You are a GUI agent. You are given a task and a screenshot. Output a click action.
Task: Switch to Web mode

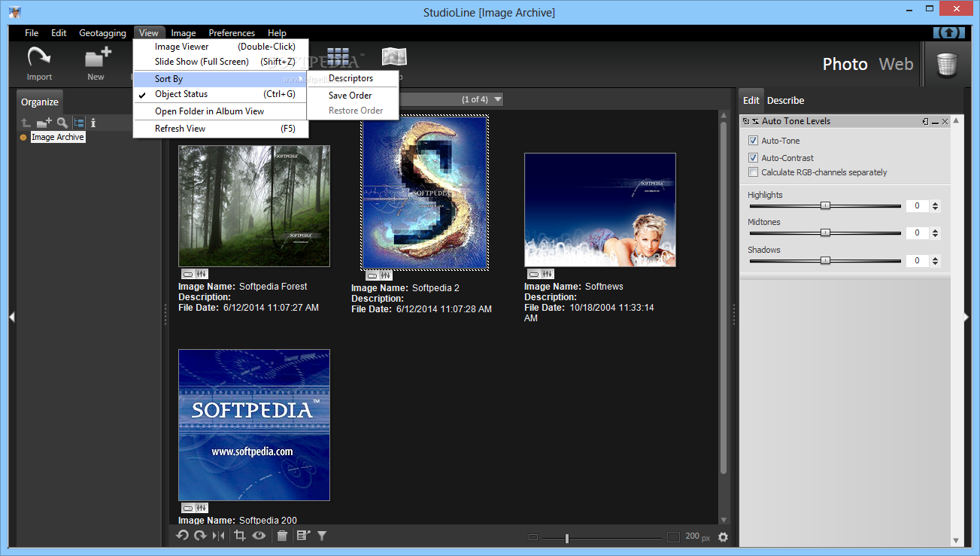[896, 64]
